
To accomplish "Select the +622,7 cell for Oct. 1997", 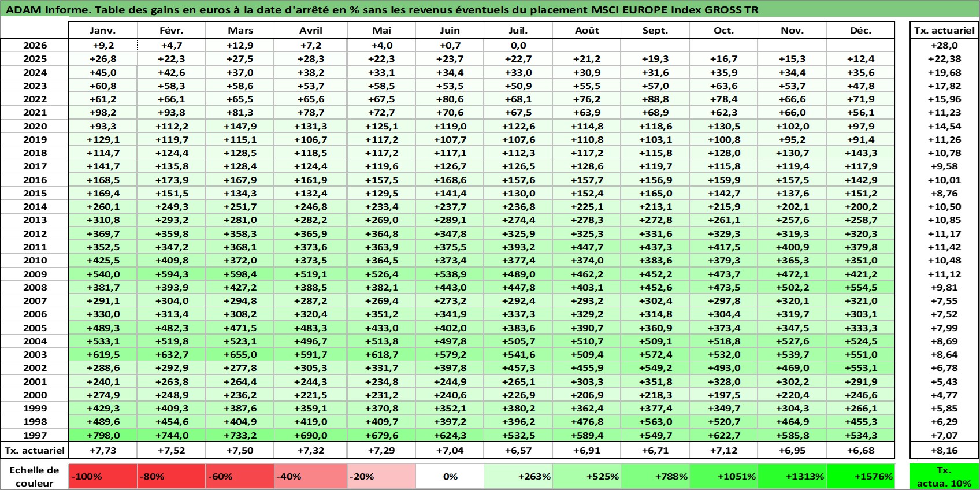I will 723,435.
